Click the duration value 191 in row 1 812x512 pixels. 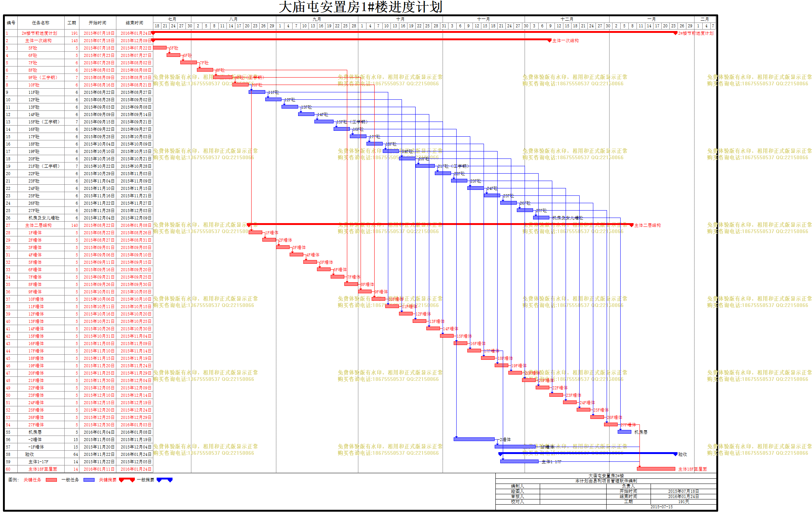coord(75,33)
